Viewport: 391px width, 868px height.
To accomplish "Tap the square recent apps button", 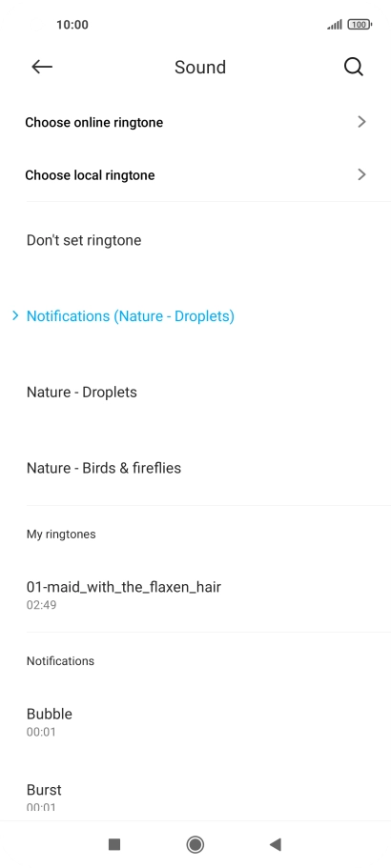I will 114,844.
